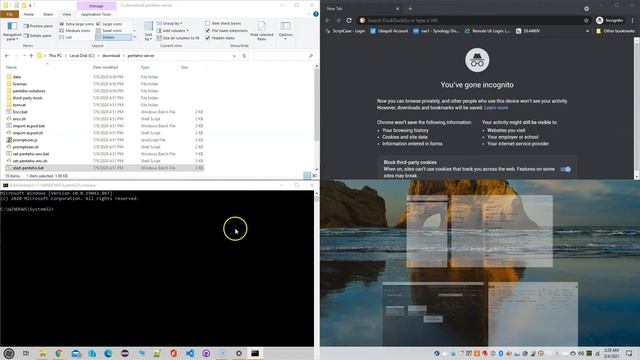The height and width of the screenshot is (360, 640).
Task: Open Explorer help question-mark icon
Action: click(x=316, y=14)
